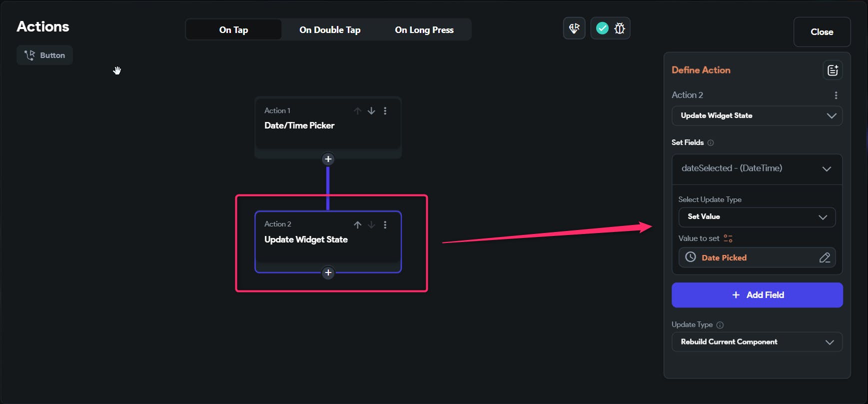Open the Set Value update type dropdown
The height and width of the screenshot is (404, 868).
757,217
